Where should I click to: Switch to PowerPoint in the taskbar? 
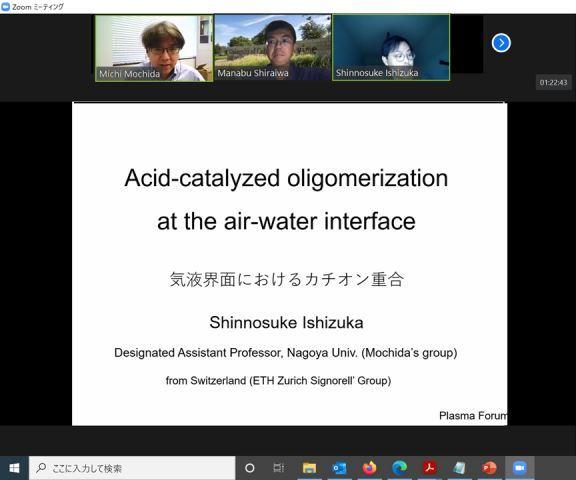click(489, 468)
